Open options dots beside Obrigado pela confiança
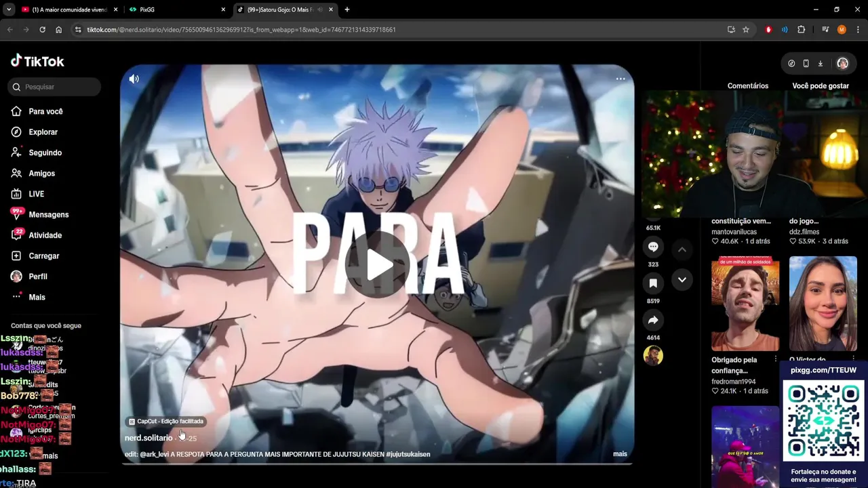Screen dimensions: 868x488 (775, 359)
